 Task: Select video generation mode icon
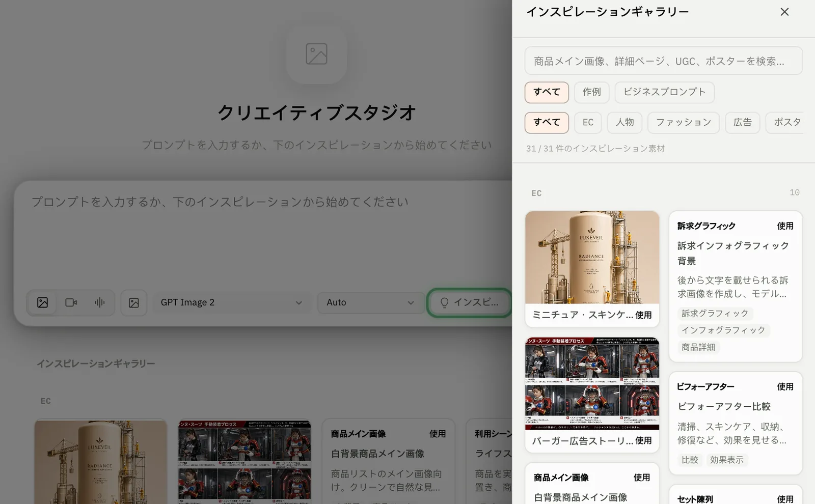tap(71, 302)
